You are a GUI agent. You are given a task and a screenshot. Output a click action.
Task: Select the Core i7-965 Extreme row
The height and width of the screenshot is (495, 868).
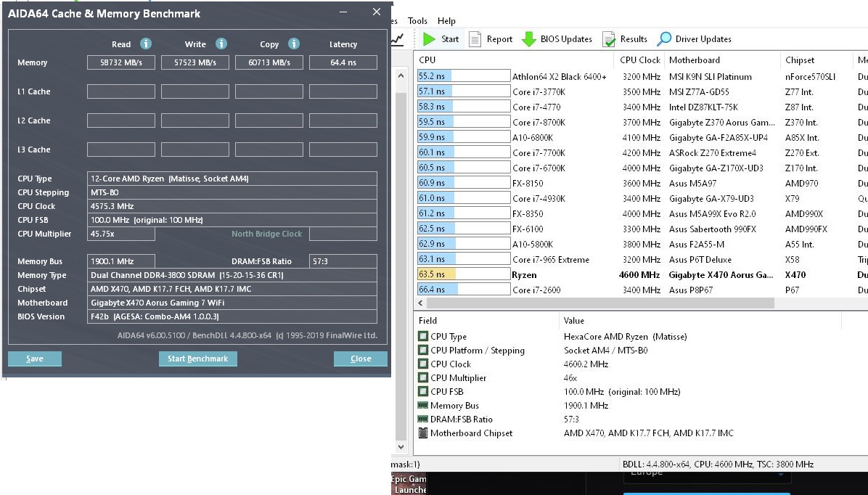641,259
